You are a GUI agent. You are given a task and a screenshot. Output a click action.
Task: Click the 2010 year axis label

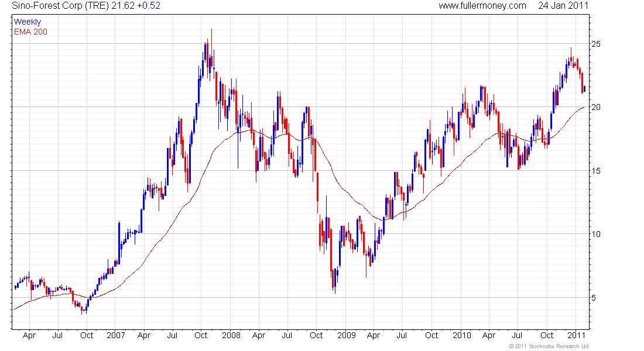[462, 335]
